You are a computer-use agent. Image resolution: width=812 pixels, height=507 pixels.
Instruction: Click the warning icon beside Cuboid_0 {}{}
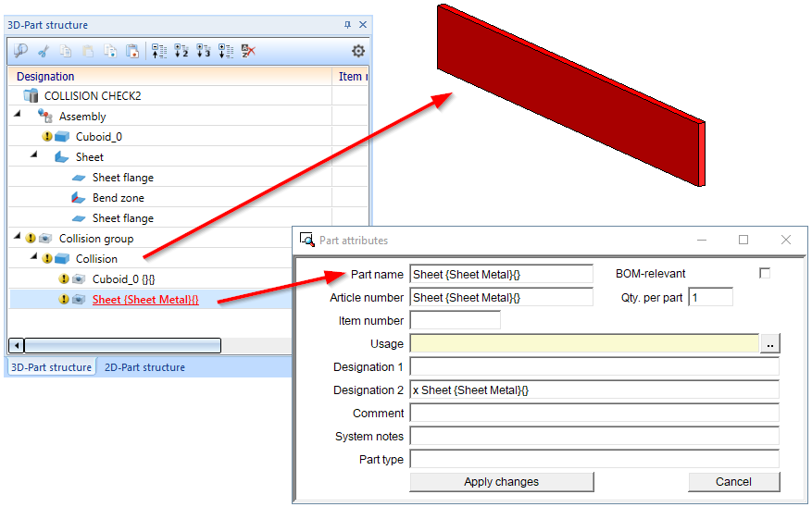pos(64,278)
